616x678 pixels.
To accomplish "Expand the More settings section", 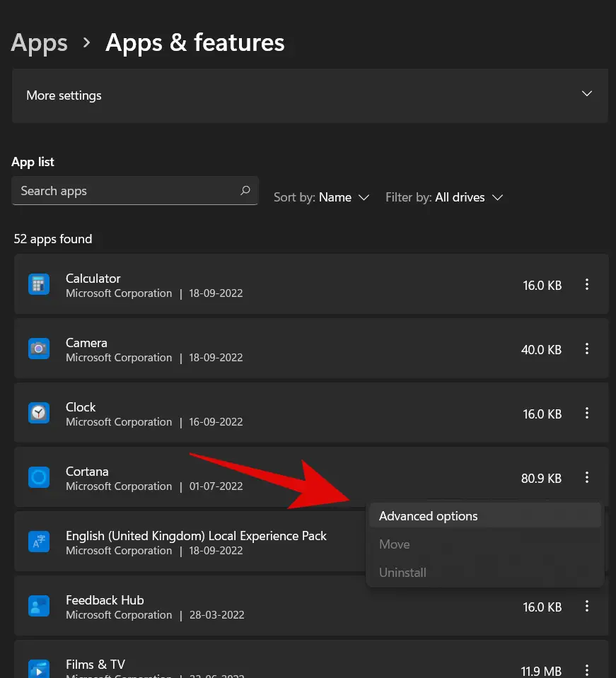I will (x=310, y=95).
